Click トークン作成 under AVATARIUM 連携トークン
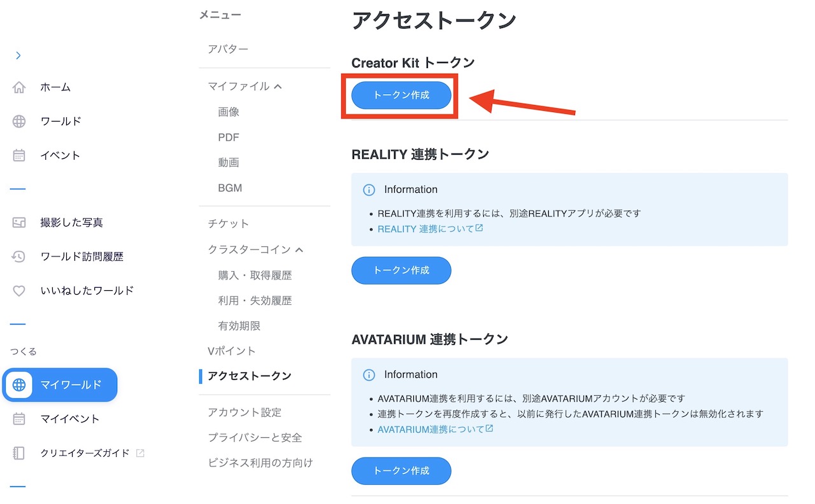 (401, 471)
